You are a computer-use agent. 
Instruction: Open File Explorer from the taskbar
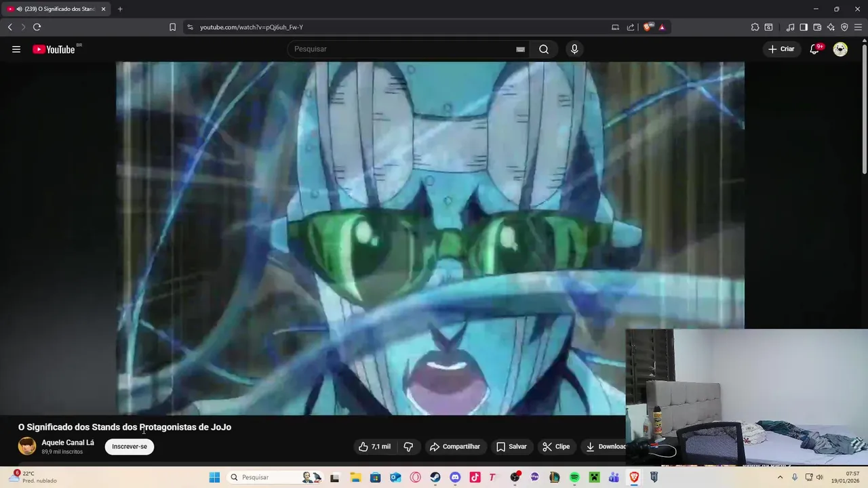pyautogui.click(x=355, y=477)
